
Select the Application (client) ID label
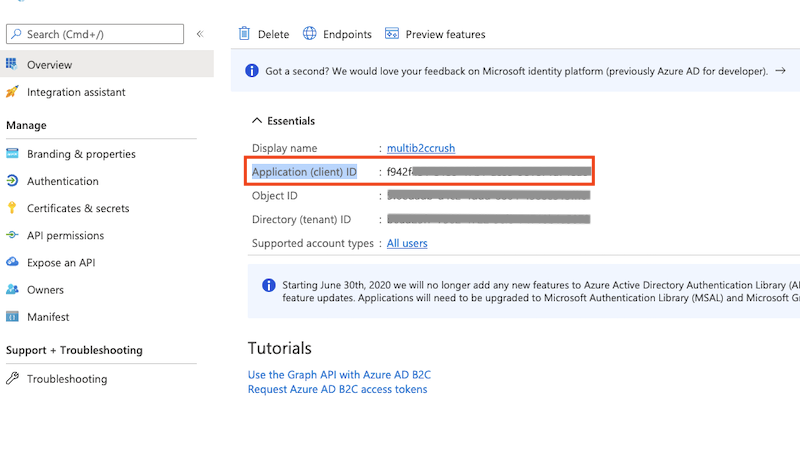point(304,171)
